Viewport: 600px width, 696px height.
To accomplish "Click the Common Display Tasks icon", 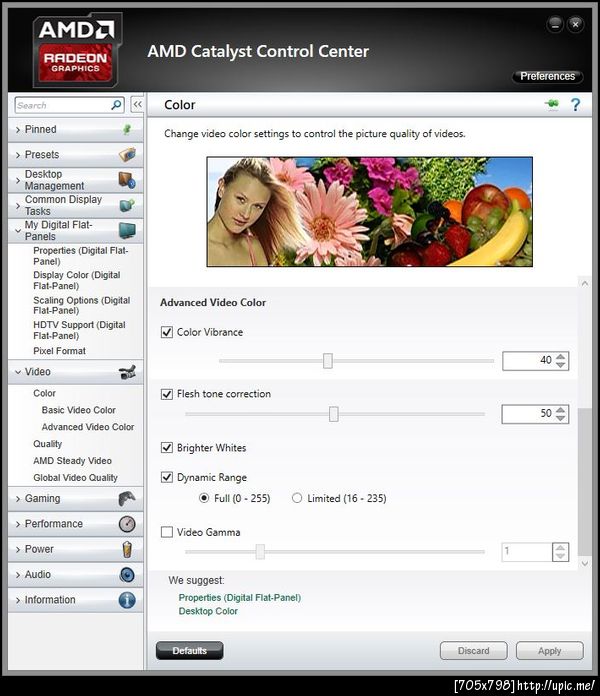I will 127,205.
